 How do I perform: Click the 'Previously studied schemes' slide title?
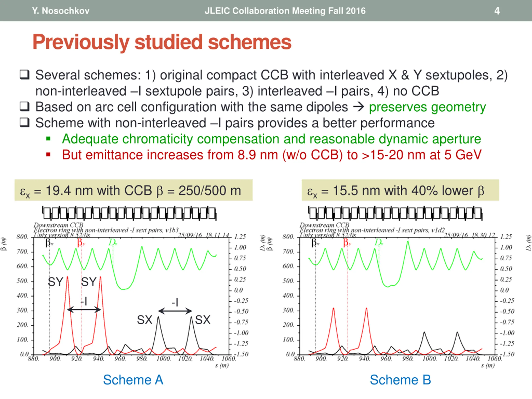162,42
